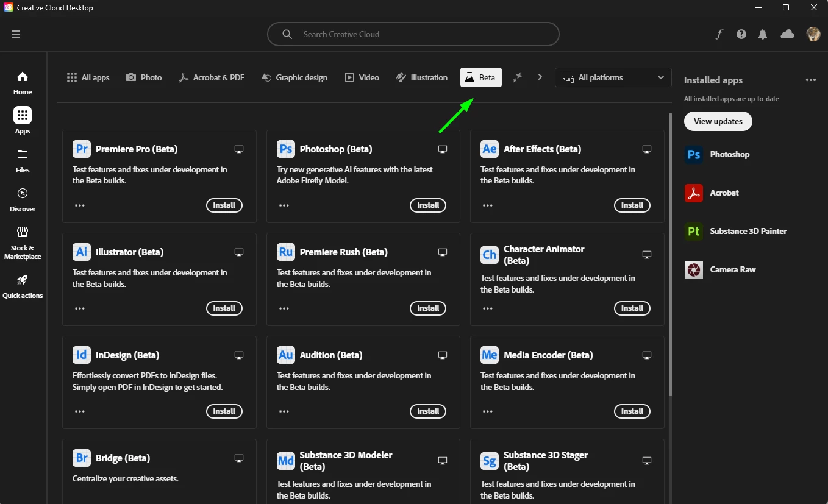Click the Illustrator (Beta) app icon
Viewport: 828px width, 504px height.
(82, 252)
